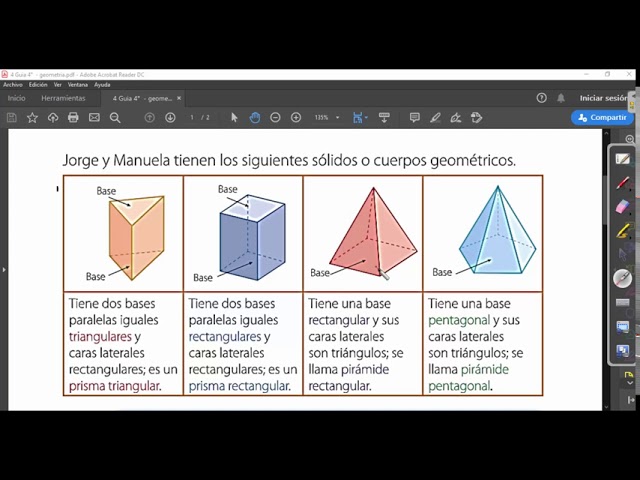Open the notifications bell
The height and width of the screenshot is (480, 640).
tap(561, 98)
